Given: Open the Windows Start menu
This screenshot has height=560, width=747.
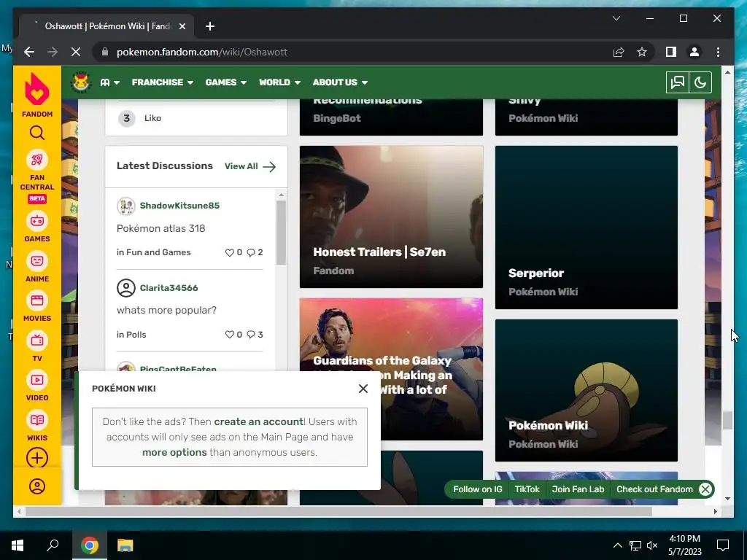Looking at the screenshot, I should click(x=18, y=545).
